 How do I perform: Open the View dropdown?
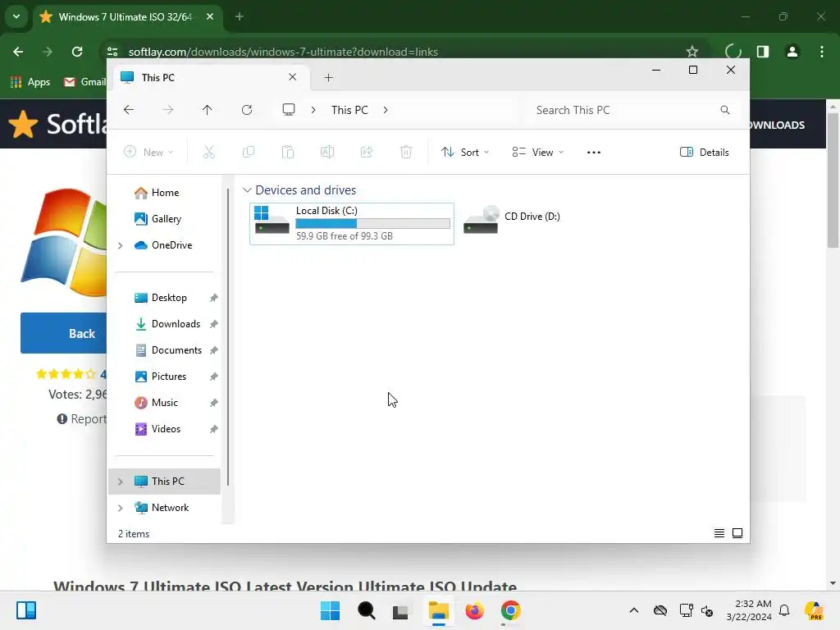pos(538,152)
